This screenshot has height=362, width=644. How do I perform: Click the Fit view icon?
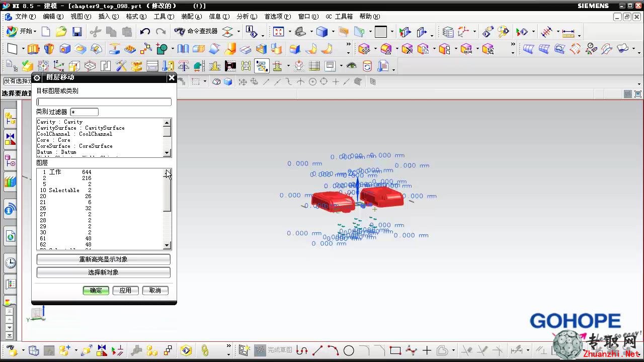tap(279, 32)
